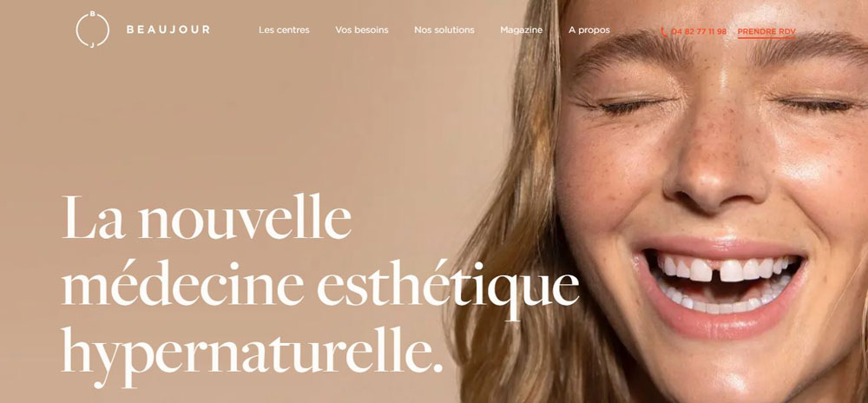Open the Les centres menu
This screenshot has height=403, width=868.
click(x=284, y=30)
